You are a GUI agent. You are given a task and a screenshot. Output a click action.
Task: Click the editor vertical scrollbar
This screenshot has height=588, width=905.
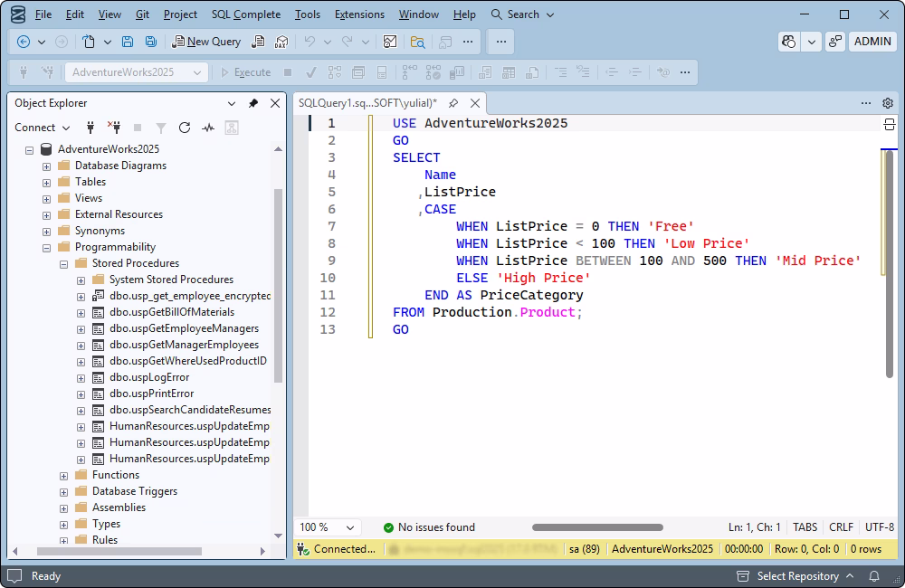890,264
